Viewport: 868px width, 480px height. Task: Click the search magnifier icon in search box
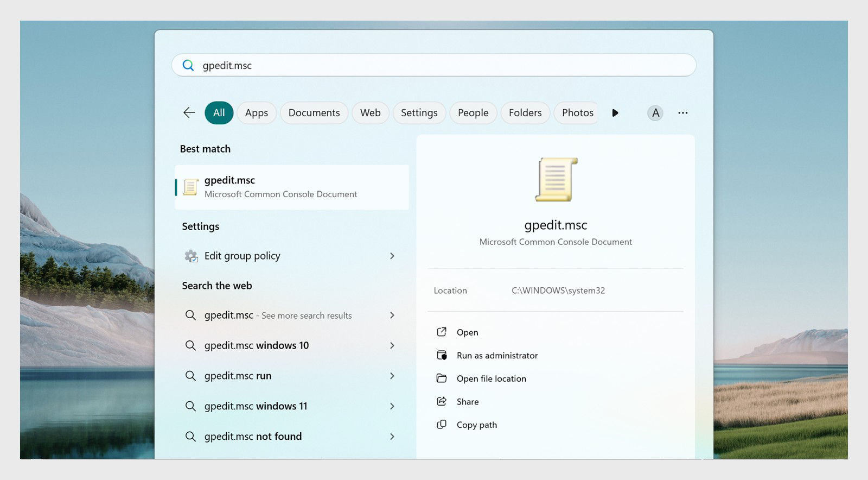pyautogui.click(x=188, y=65)
